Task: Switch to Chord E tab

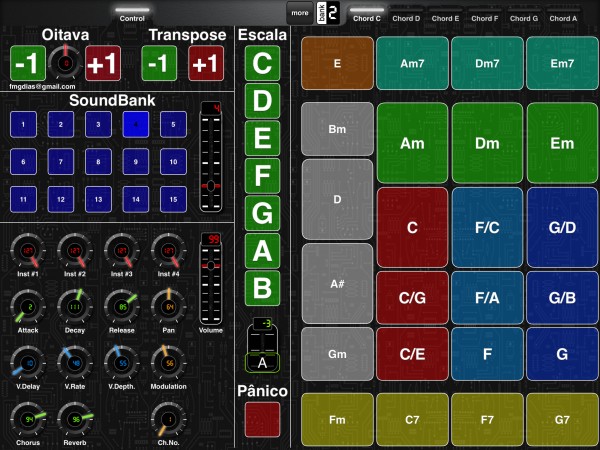Action: (445, 15)
